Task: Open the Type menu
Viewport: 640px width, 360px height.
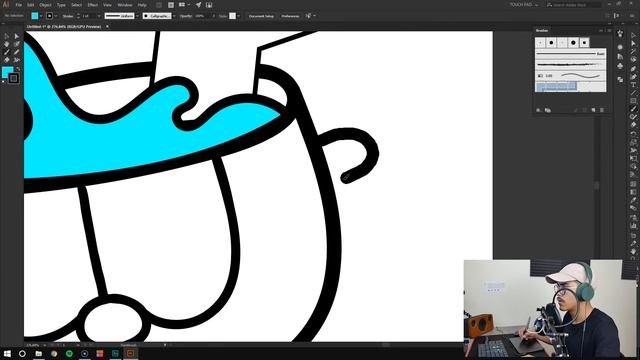Action: [61, 5]
